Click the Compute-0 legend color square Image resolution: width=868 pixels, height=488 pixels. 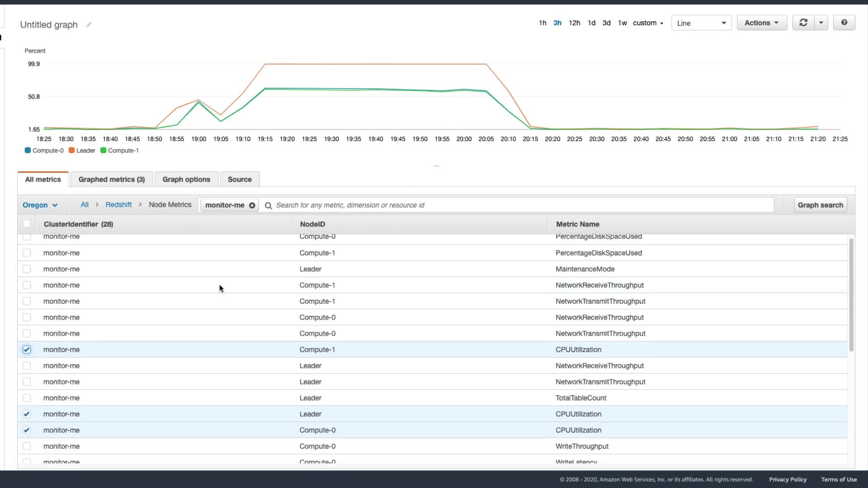pos(28,150)
